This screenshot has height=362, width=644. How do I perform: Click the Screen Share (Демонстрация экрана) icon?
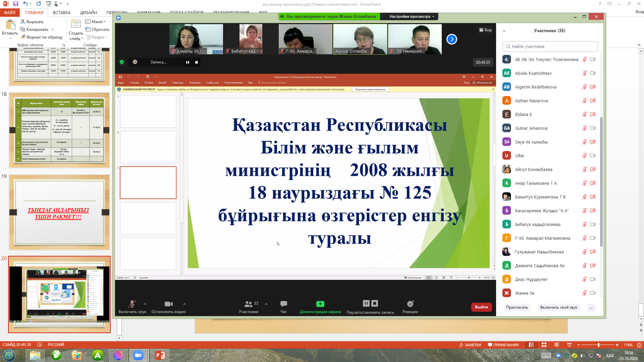coord(320,304)
